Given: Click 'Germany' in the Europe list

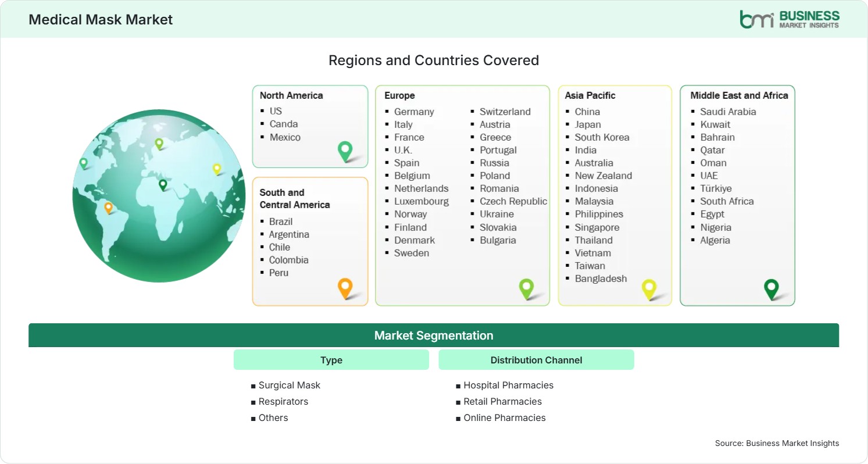Looking at the screenshot, I should (414, 112).
